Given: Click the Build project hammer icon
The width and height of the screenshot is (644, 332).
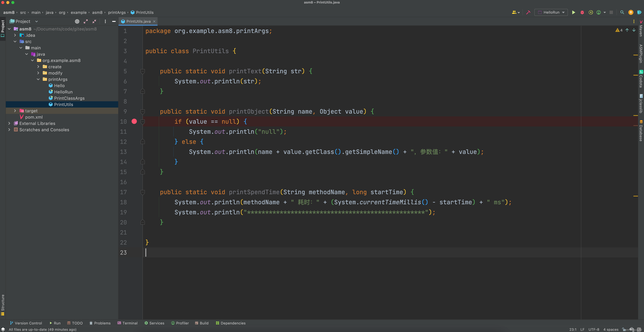Looking at the screenshot, I should coord(528,12).
